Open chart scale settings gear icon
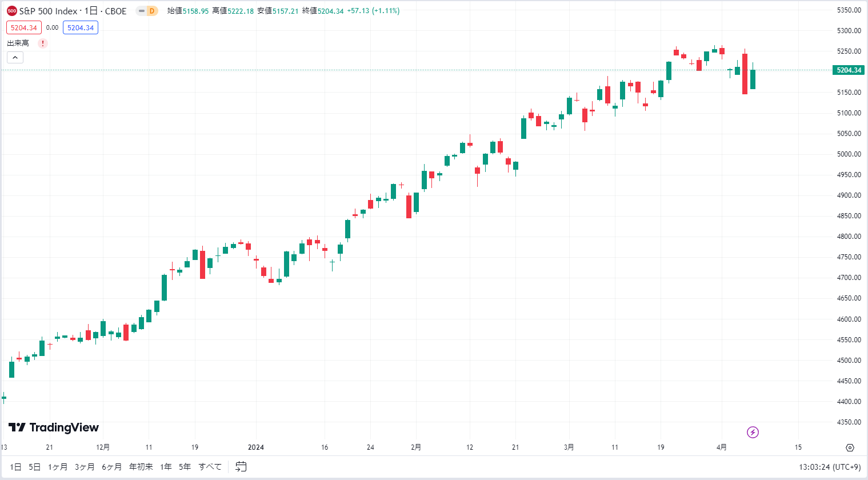Image resolution: width=868 pixels, height=480 pixels. [x=850, y=447]
